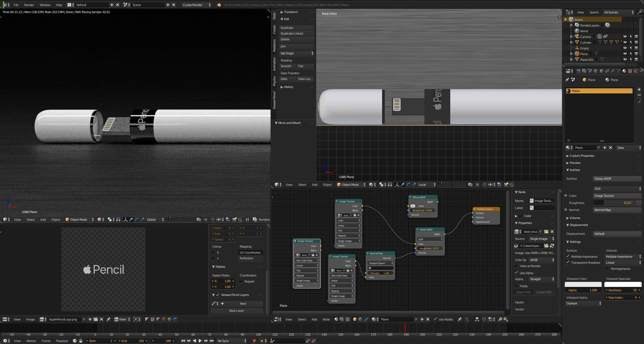This screenshot has height=344, width=644.
Task: Click the Viewport Color swatch
Action: tap(583, 284)
